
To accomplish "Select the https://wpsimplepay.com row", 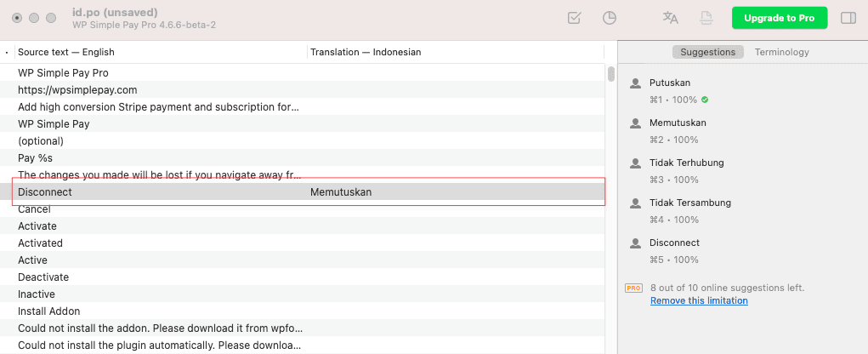I will 303,89.
